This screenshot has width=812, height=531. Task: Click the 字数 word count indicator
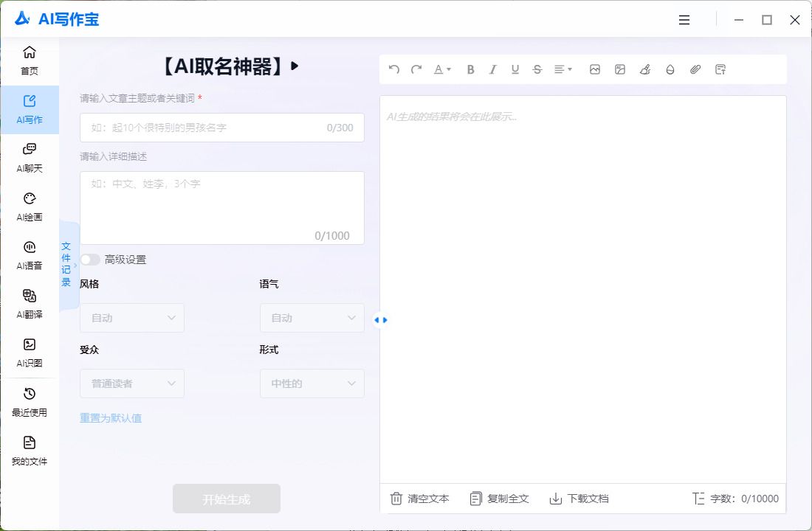tap(735, 499)
